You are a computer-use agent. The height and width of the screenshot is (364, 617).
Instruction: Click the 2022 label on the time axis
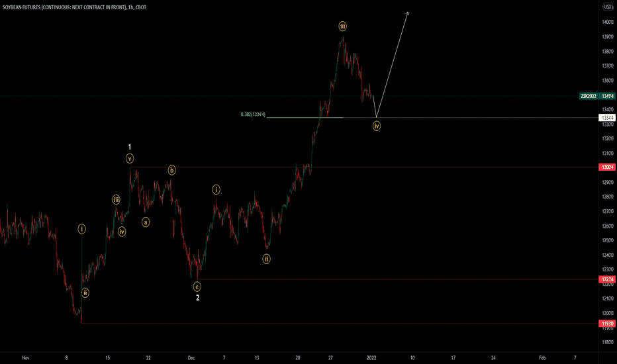tap(371, 357)
